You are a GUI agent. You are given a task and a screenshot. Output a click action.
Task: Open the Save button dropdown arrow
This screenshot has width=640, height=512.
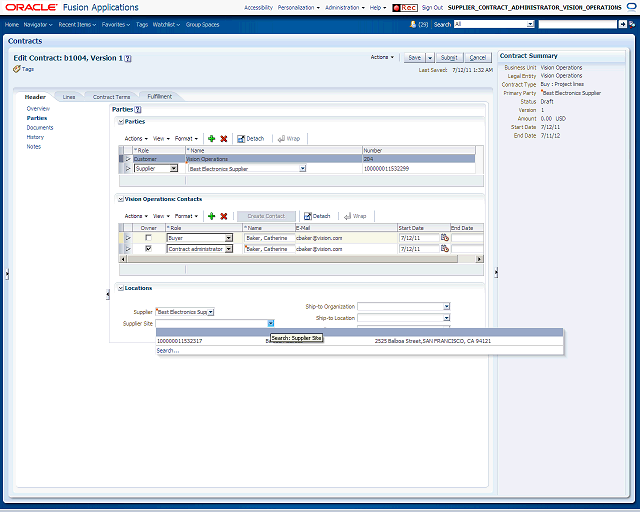pos(430,58)
